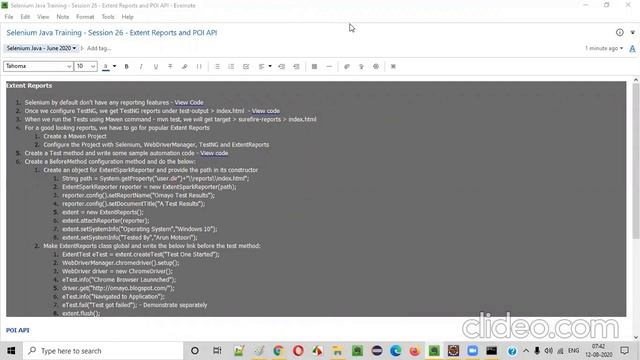Expand the arrow next to note info
This screenshot has width=640, height=360.
633,32
